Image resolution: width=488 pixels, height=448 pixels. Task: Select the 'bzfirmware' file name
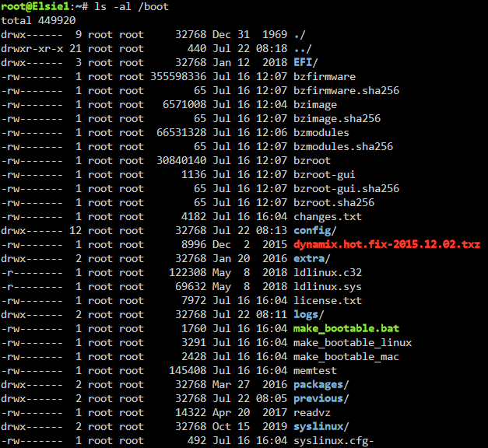click(x=325, y=76)
